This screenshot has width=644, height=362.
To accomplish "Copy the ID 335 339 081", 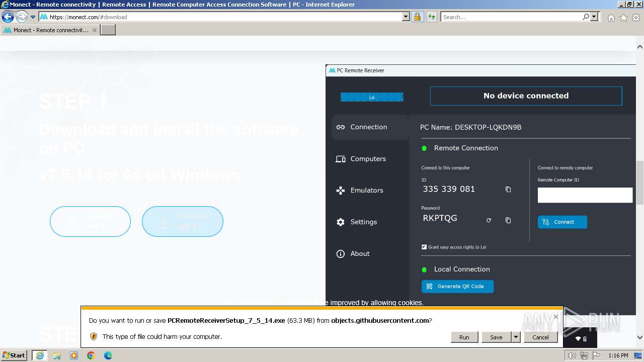I will (x=508, y=190).
